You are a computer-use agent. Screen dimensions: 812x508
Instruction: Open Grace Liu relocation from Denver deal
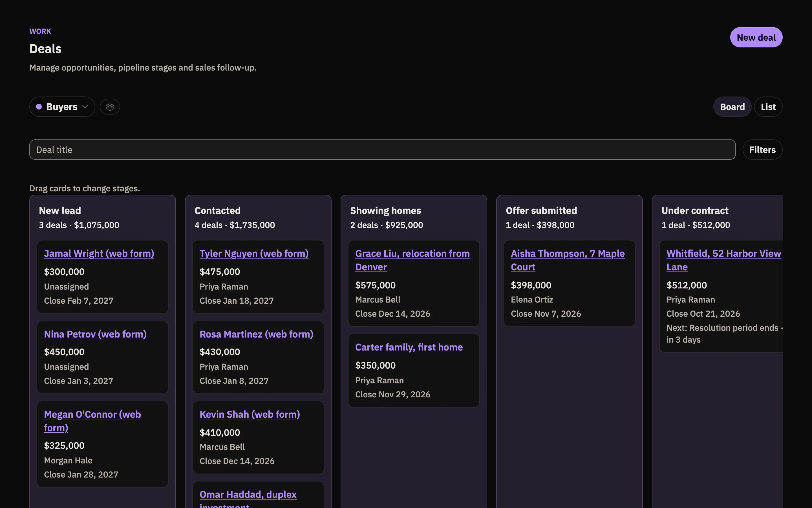tap(412, 260)
